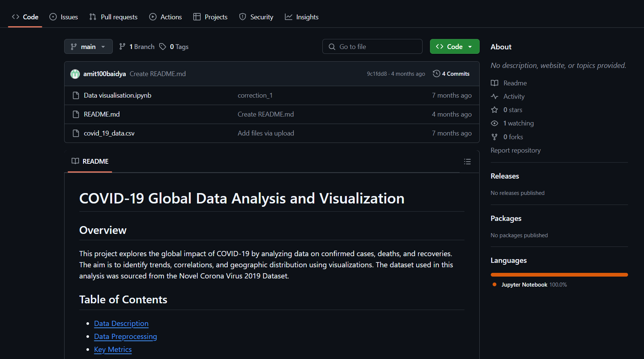
Task: Open the Issues tab
Action: [64, 17]
